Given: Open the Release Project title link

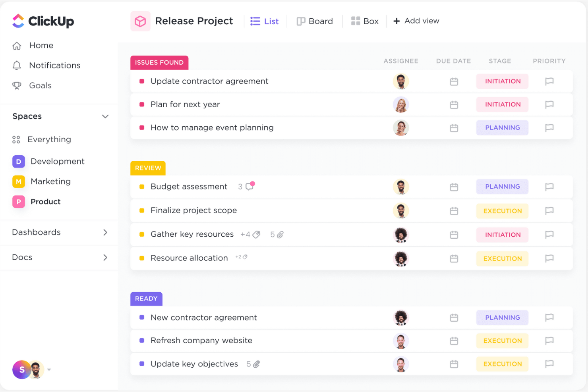Looking at the screenshot, I should pyautogui.click(x=194, y=21).
